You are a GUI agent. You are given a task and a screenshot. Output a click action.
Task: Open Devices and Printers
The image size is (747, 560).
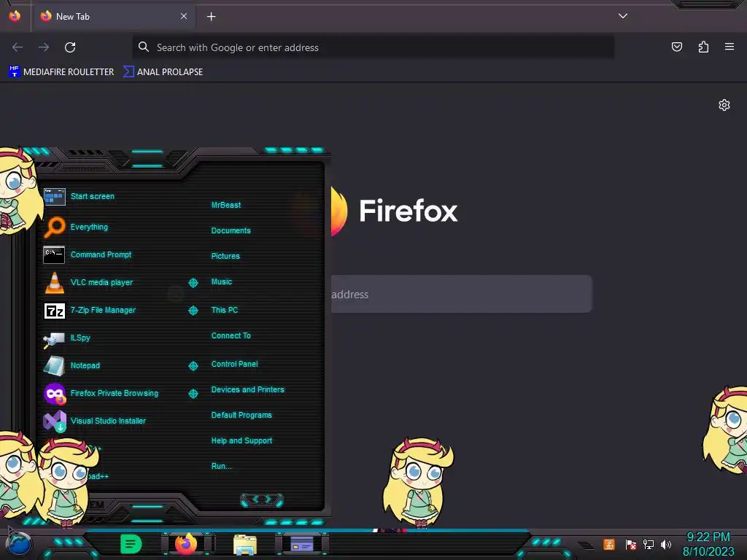247,389
